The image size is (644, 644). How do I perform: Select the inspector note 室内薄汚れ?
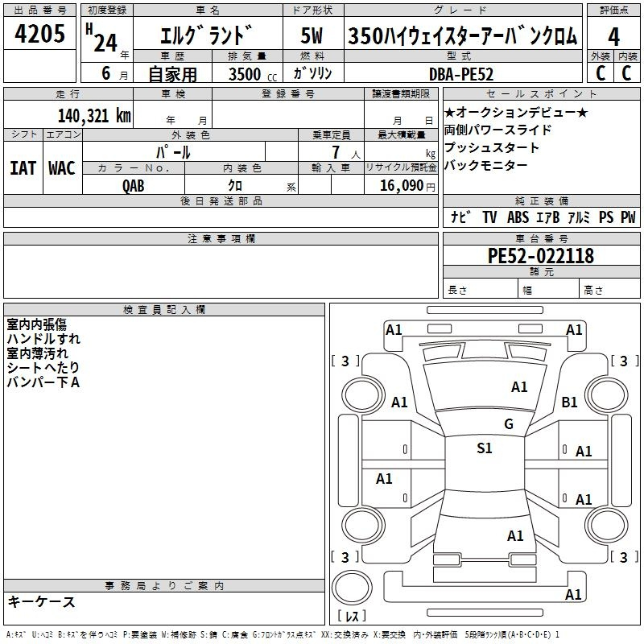[x=37, y=353]
